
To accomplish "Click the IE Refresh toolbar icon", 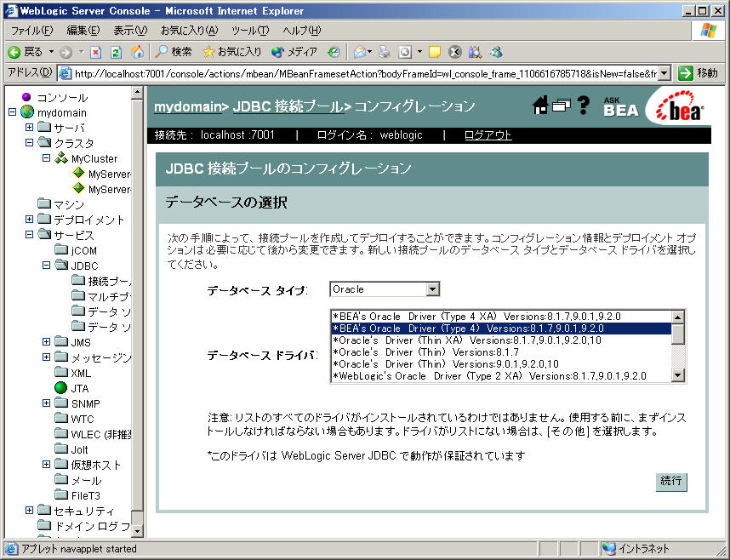I will pos(117,52).
